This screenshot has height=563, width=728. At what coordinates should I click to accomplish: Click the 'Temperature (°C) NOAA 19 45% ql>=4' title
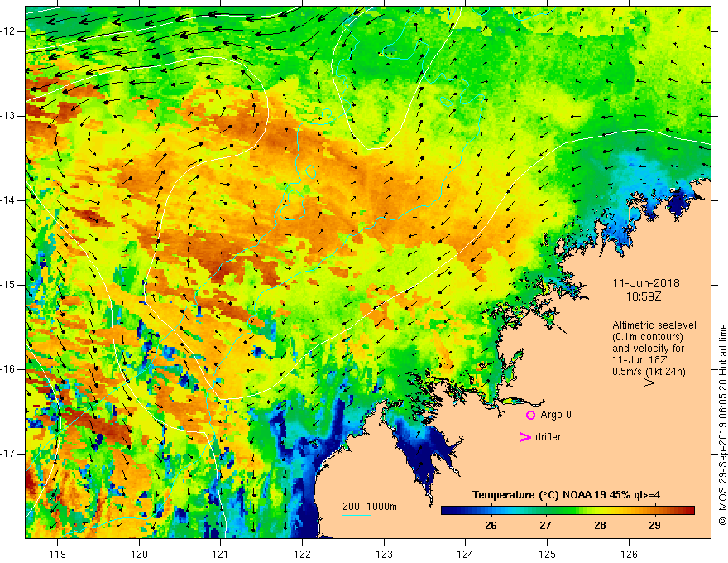coord(566,495)
